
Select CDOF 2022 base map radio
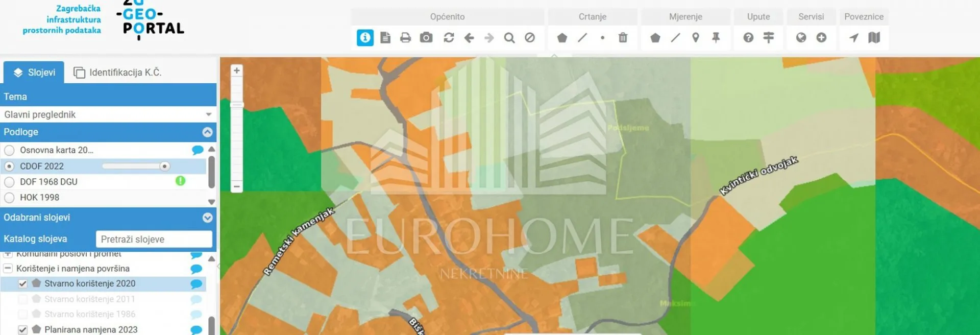click(x=9, y=166)
